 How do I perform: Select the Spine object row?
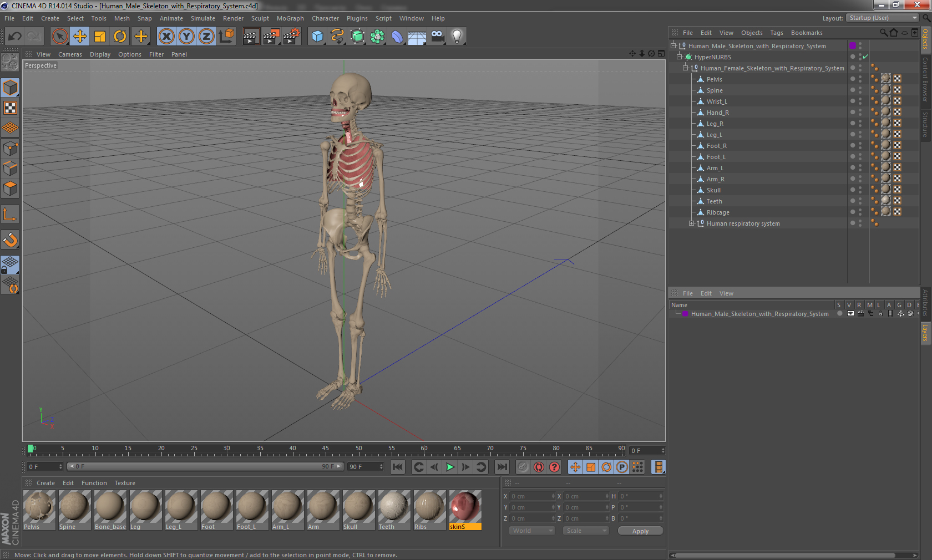(758, 90)
